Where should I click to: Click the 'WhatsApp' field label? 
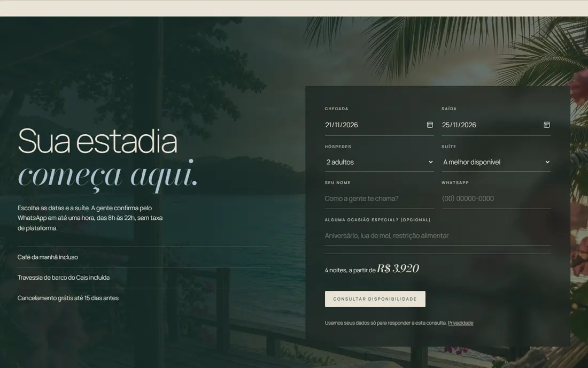point(455,183)
